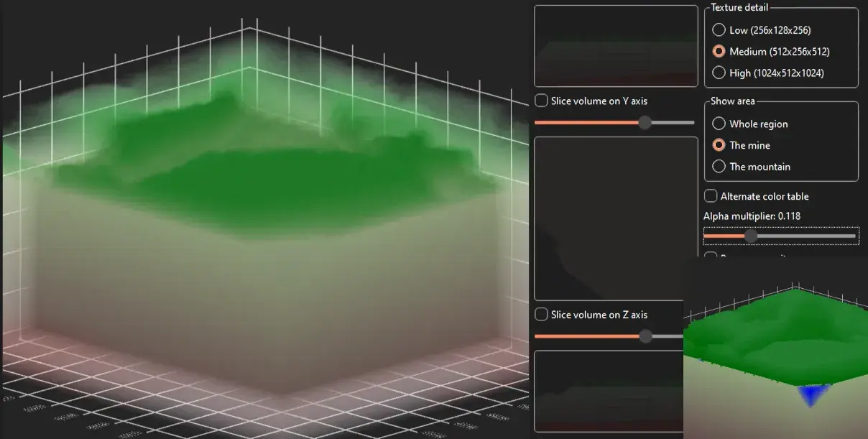Click the Y axis slice slider handle

(645, 123)
